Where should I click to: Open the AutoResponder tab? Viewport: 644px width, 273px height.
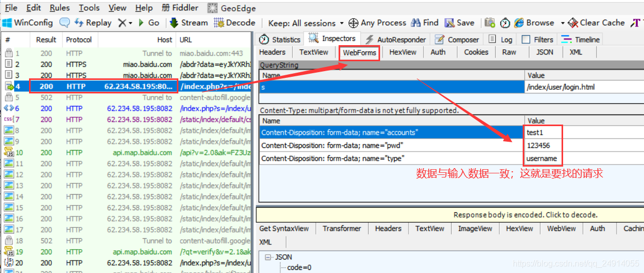tap(396, 39)
